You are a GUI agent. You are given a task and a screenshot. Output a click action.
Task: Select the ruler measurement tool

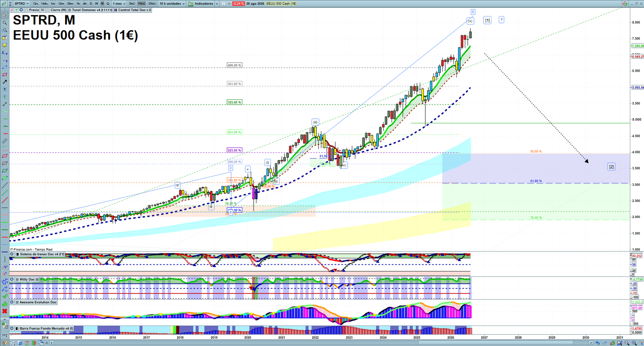(5, 141)
